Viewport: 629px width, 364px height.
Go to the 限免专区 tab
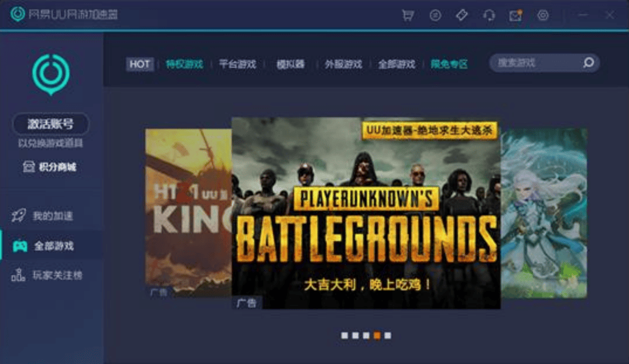pyautogui.click(x=449, y=64)
